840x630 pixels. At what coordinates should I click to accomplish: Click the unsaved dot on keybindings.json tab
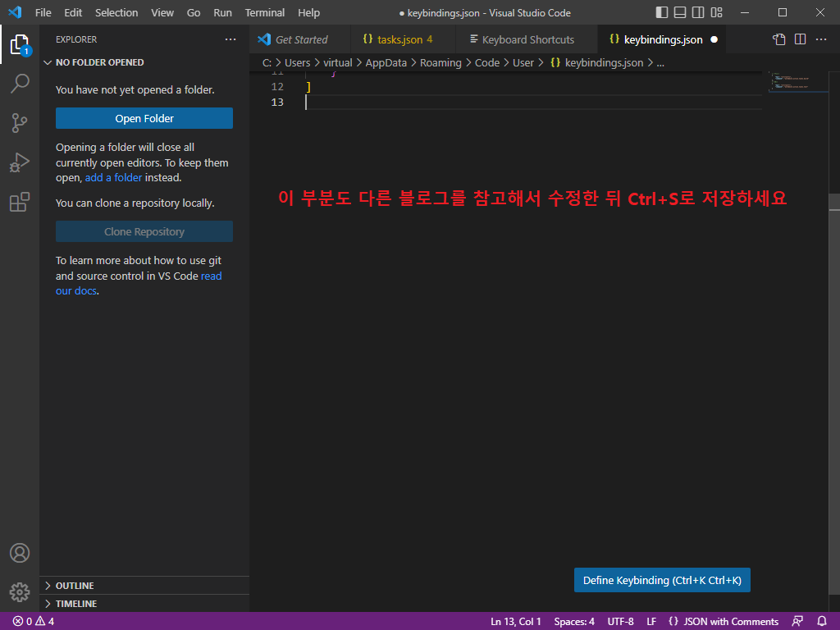click(x=714, y=39)
